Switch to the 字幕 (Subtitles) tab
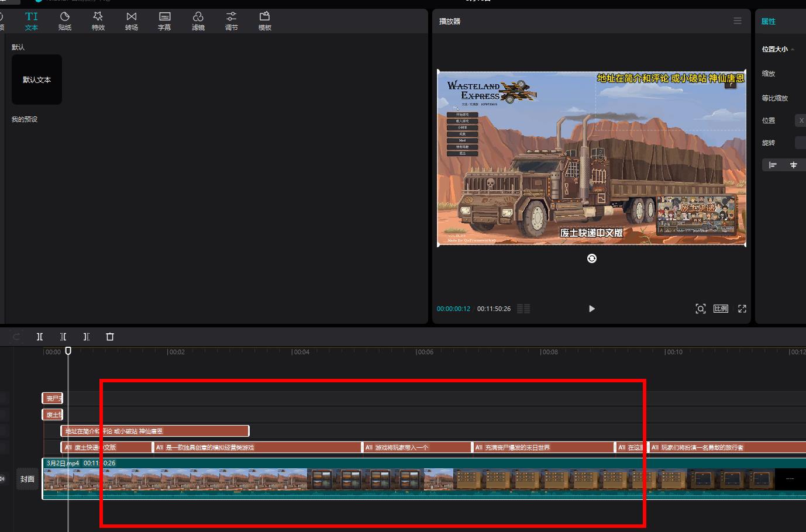This screenshot has height=532, width=806. pyautogui.click(x=165, y=21)
